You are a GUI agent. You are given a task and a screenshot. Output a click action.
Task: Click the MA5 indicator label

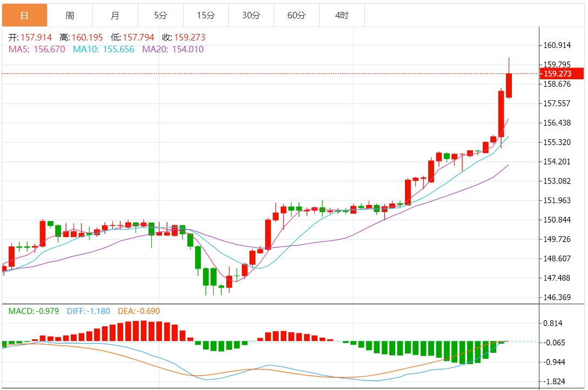pyautogui.click(x=37, y=49)
